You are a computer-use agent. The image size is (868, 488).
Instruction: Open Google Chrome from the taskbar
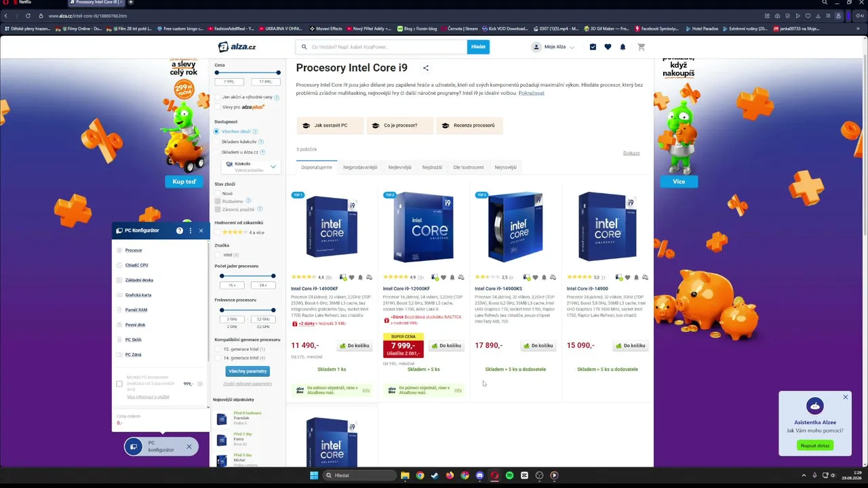pos(420,475)
